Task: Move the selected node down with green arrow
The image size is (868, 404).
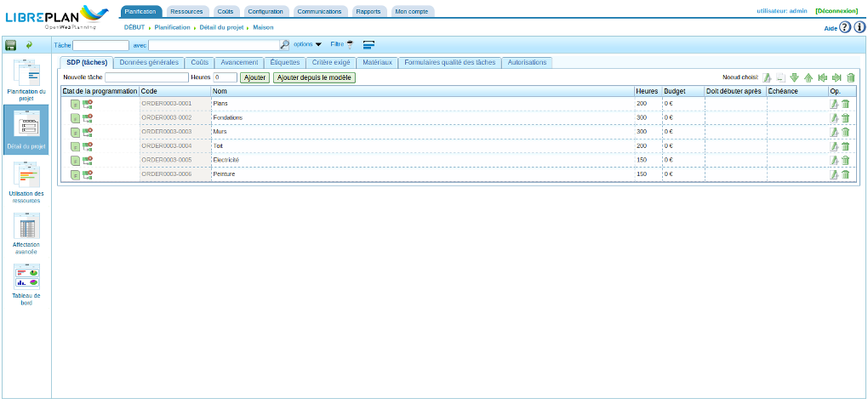Action: point(794,77)
